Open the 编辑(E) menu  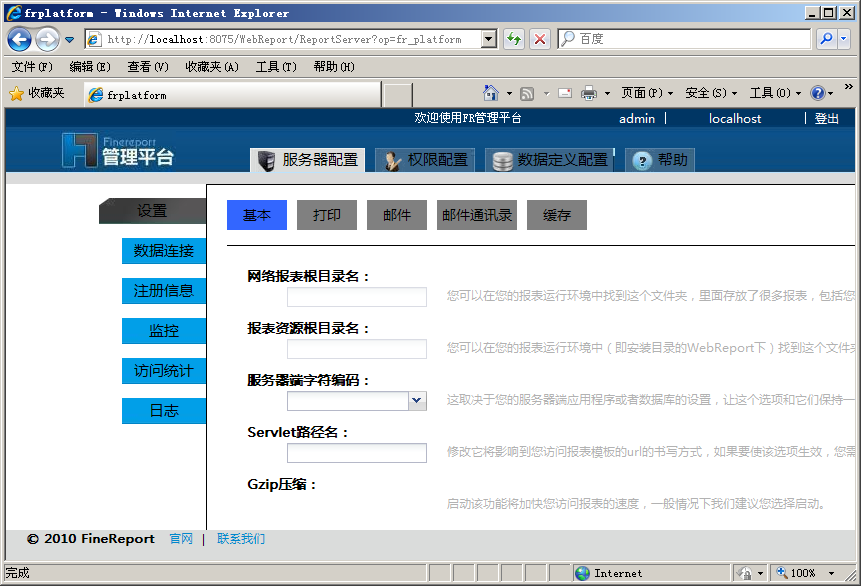click(x=90, y=66)
